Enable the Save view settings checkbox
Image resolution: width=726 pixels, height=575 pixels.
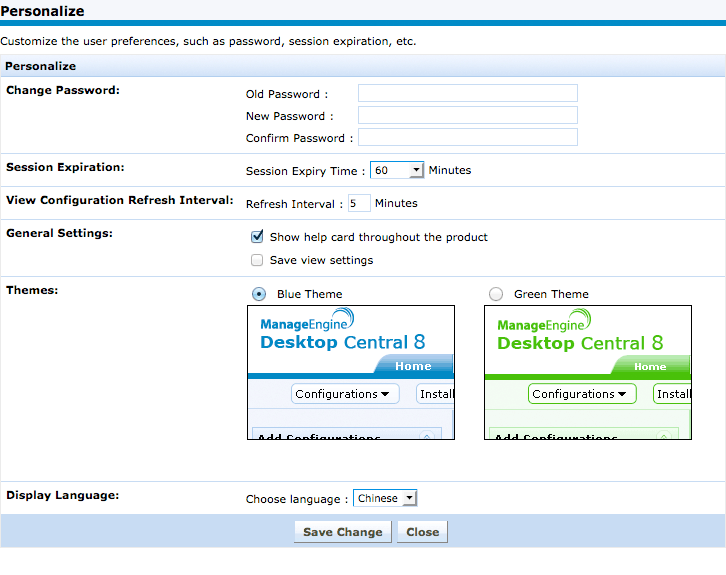coord(257,260)
